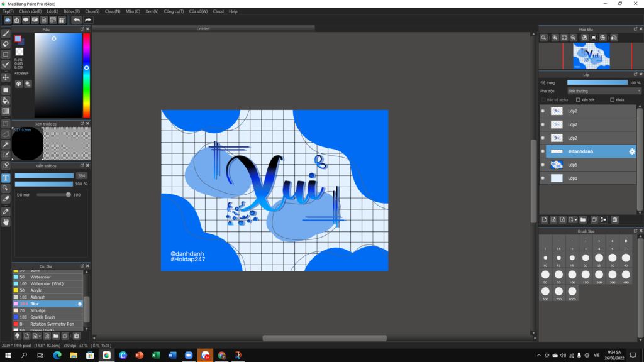
Task: Open the settings gear on the @danhdanh layer
Action: click(x=631, y=151)
